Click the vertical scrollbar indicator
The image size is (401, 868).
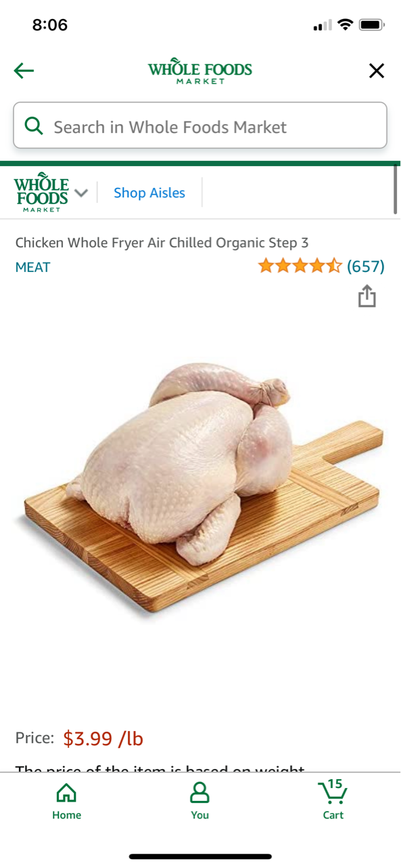click(395, 189)
